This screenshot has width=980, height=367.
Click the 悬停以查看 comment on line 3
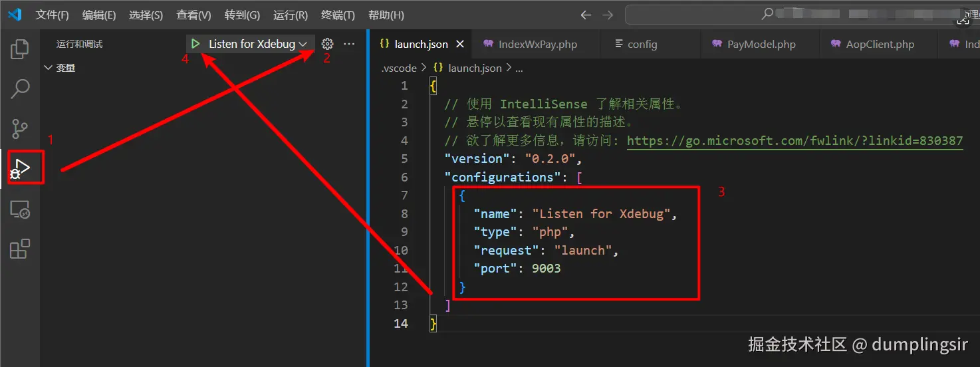pos(539,122)
